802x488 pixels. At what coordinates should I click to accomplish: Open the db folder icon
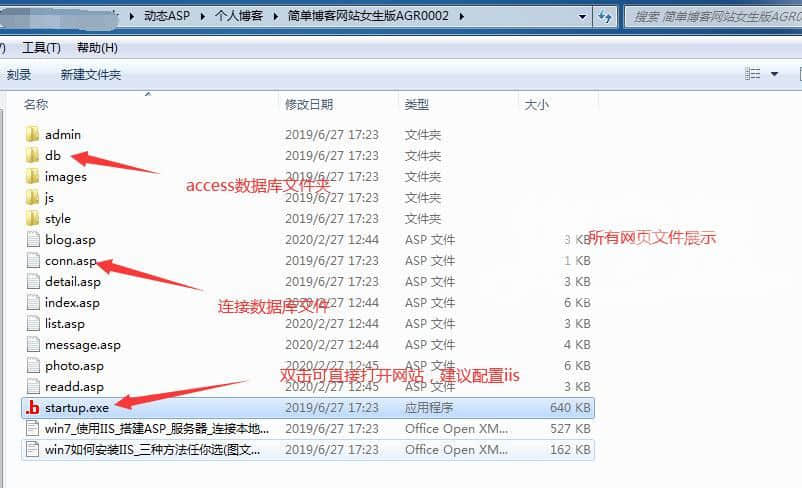tap(31, 156)
